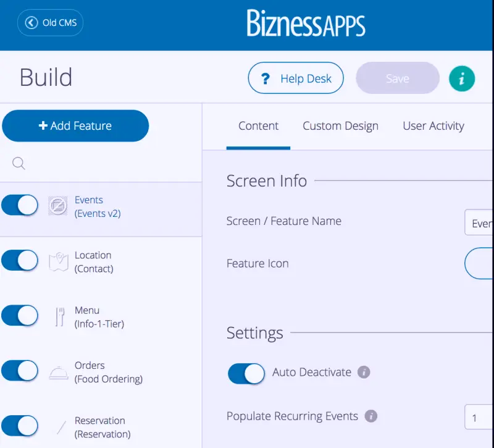Click the info icon next to Auto Deactivate
The height and width of the screenshot is (448, 494).
coord(363,373)
